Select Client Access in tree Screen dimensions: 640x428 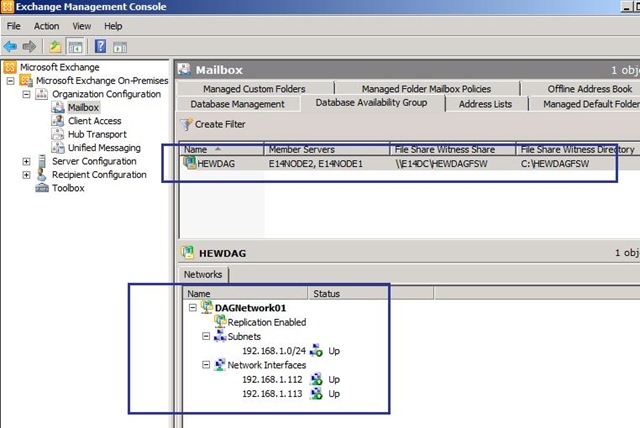click(x=95, y=121)
